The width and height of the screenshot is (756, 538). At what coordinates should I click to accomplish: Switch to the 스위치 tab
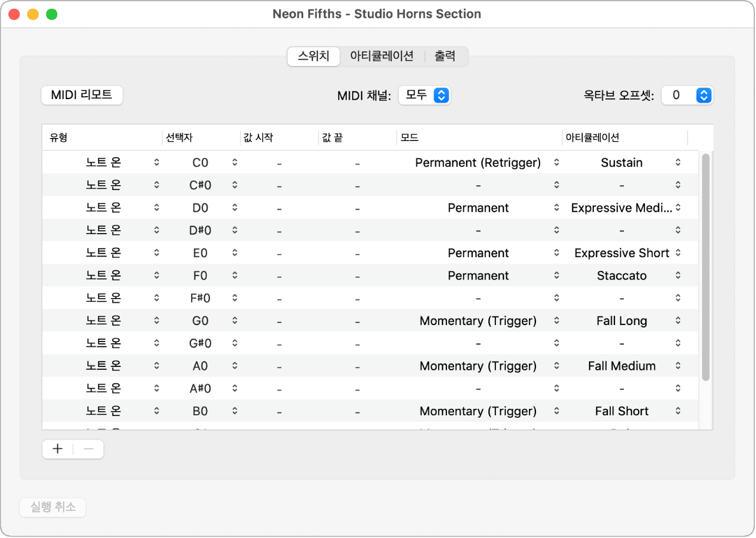313,57
